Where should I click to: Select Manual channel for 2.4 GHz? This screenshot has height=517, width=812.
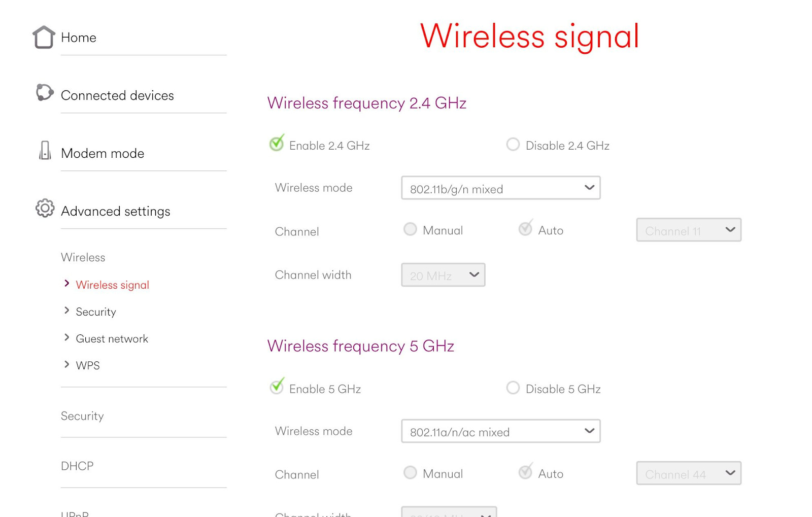(410, 229)
